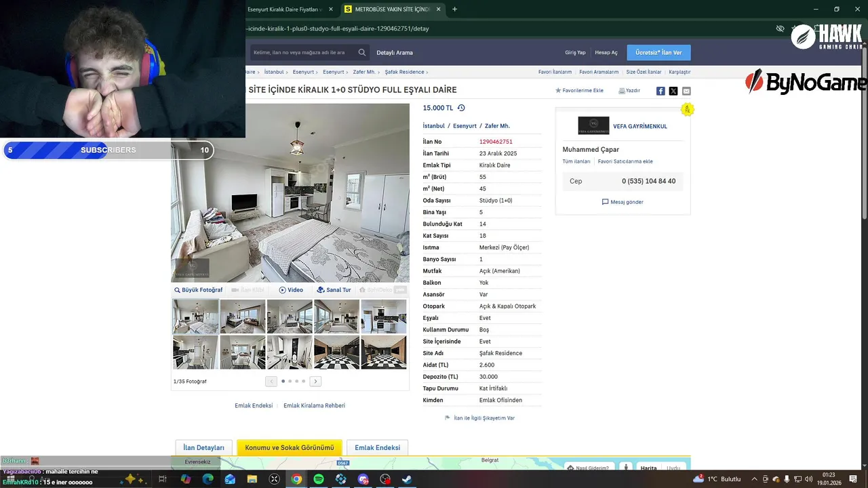Open Karşılaştır menu
The height and width of the screenshot is (488, 868).
pyautogui.click(x=679, y=72)
